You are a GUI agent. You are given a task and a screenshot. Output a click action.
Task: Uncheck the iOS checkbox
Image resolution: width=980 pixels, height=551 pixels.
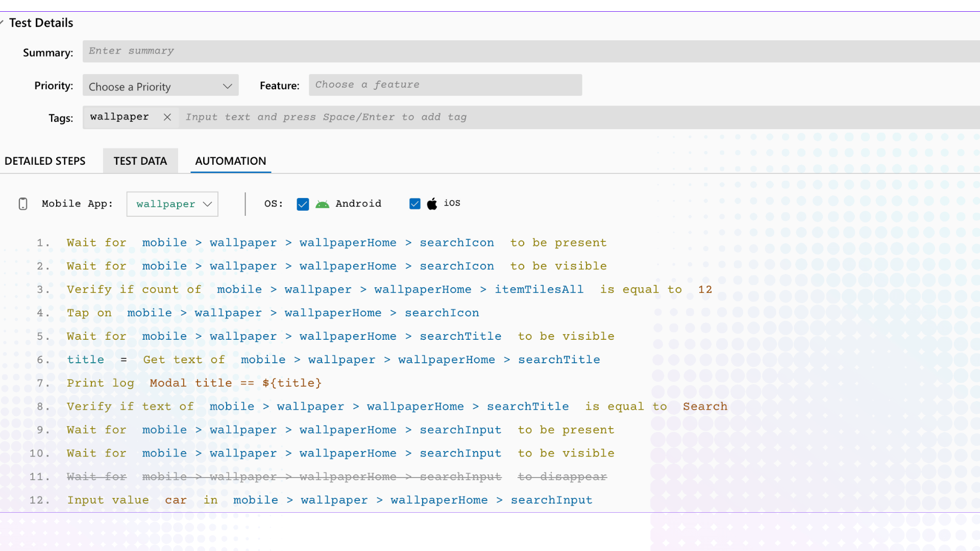tap(415, 203)
